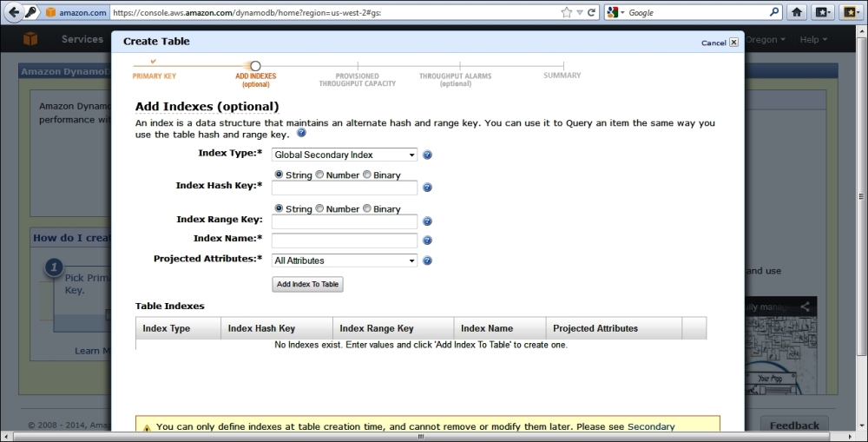This screenshot has width=868, height=442.
Task: Click the share icon on the video thumbnail
Action: (805, 307)
